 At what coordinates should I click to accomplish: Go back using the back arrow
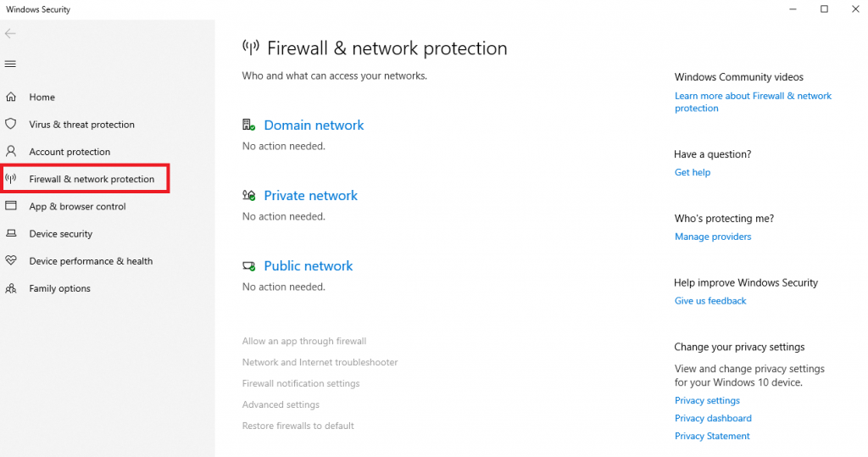pos(10,34)
